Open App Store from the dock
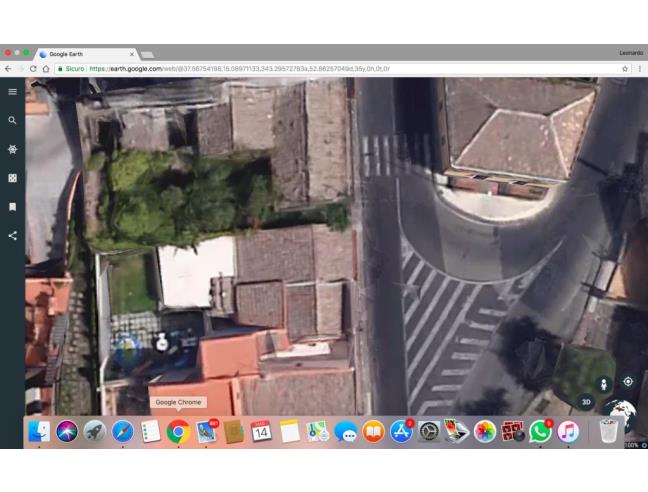Screen dimensions: 648x492 click(x=401, y=432)
